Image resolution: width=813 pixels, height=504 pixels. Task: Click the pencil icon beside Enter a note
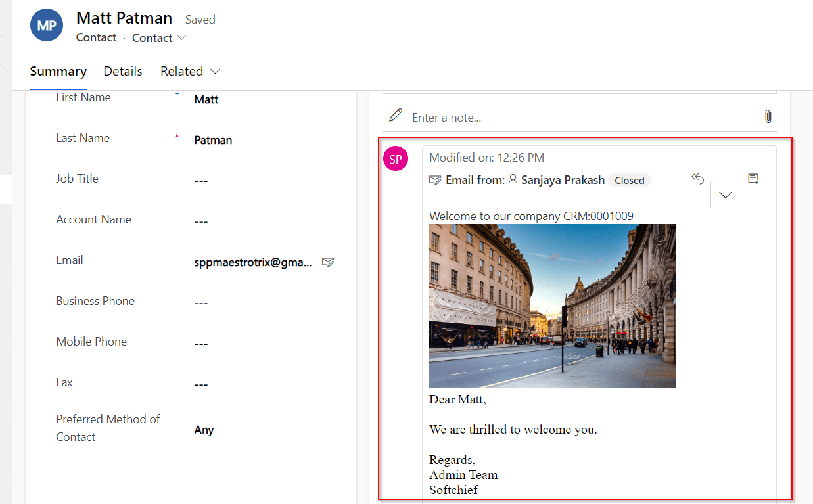tap(396, 114)
